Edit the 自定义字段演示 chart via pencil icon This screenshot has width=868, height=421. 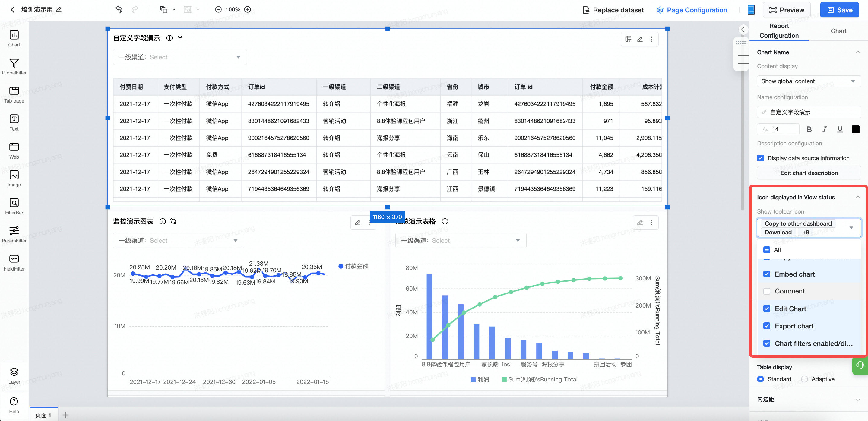640,39
